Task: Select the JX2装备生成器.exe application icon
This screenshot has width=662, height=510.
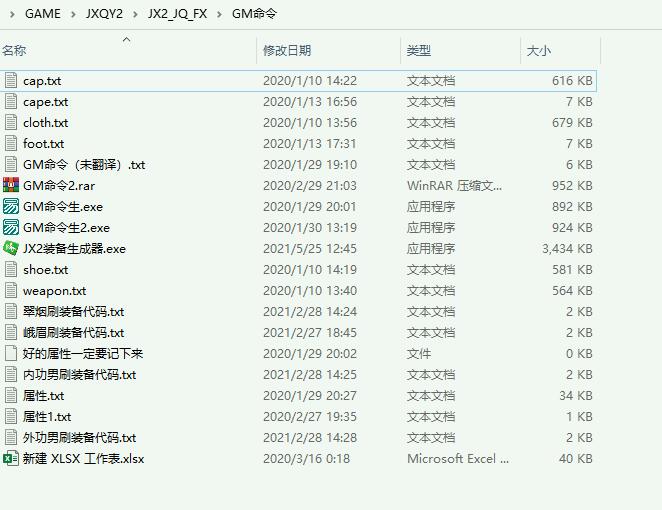Action: coord(11,249)
